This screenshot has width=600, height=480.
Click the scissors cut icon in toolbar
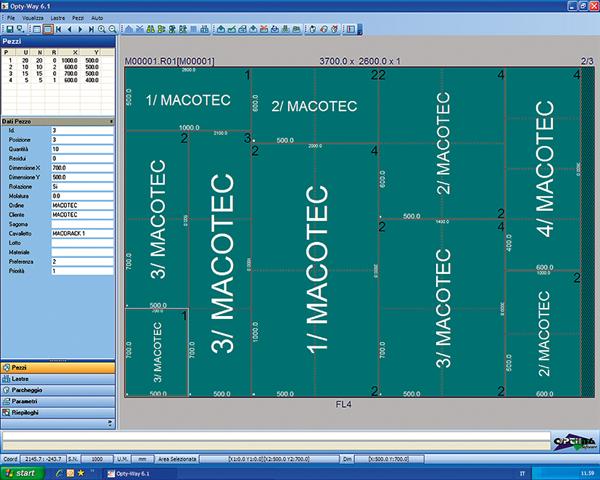pyautogui.click(x=140, y=29)
